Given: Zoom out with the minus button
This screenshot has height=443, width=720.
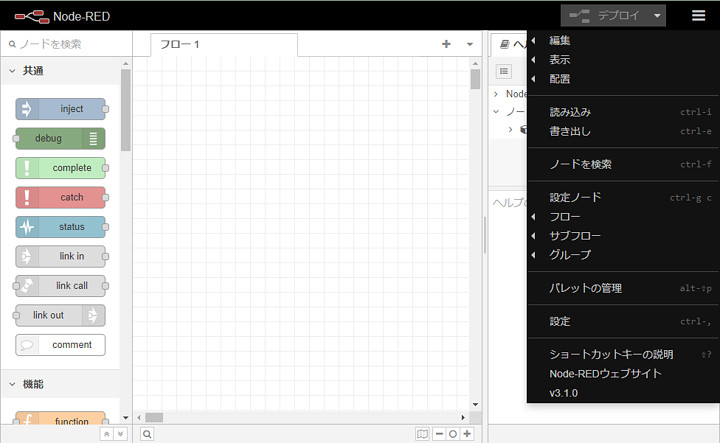Looking at the screenshot, I should tap(439, 434).
